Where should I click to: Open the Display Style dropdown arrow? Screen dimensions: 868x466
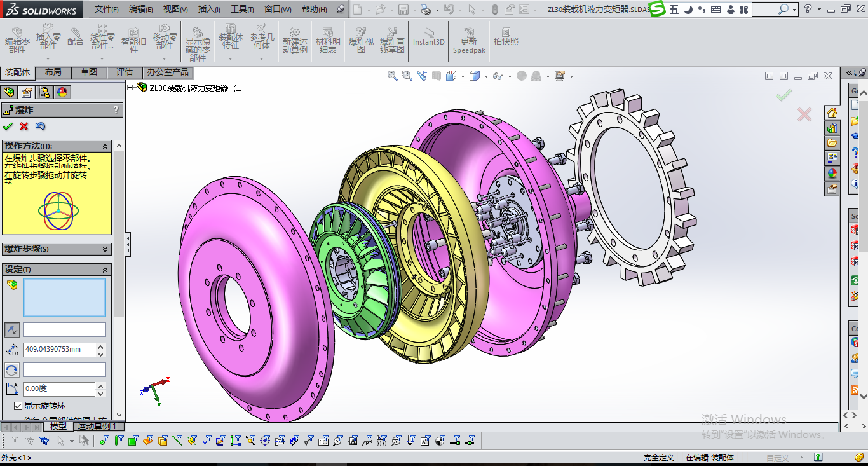coord(485,76)
